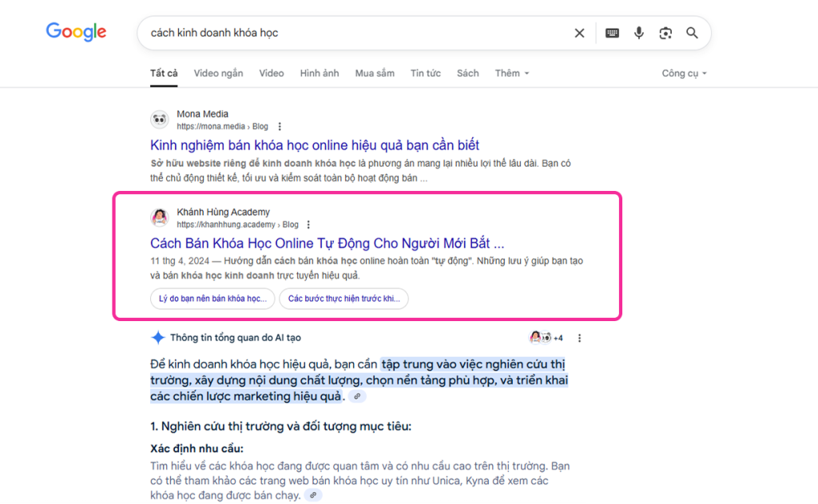
Task: Open the Công cụ dropdown
Action: tap(684, 73)
